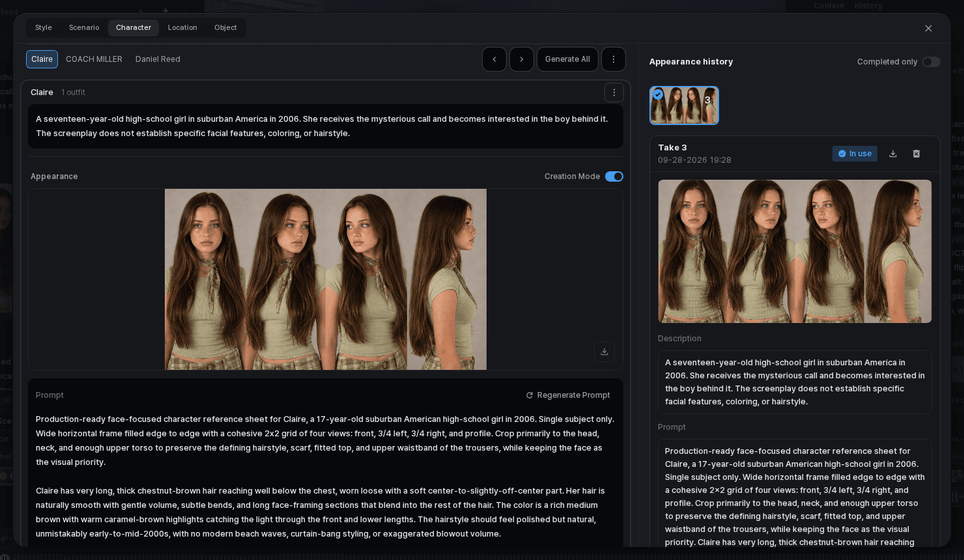Select the Character tab
Screen dimensions: 964x560
click(134, 28)
